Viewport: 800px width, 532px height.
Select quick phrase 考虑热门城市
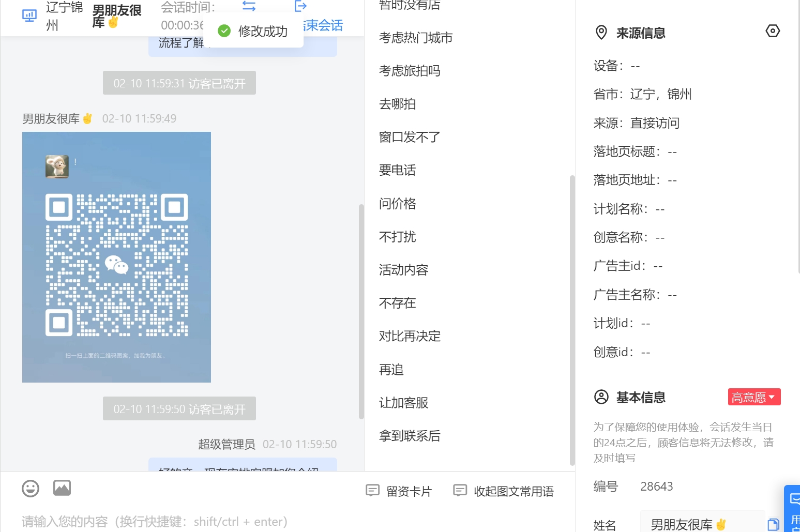coord(416,38)
